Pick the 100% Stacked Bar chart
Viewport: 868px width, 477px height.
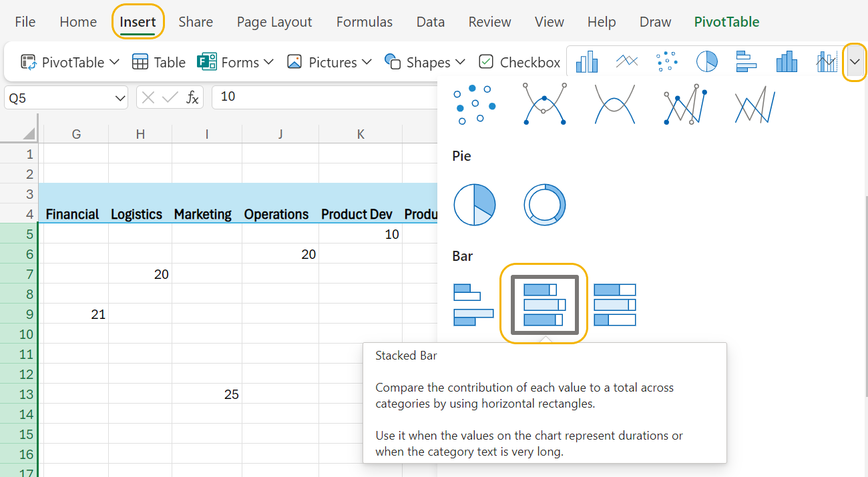614,304
